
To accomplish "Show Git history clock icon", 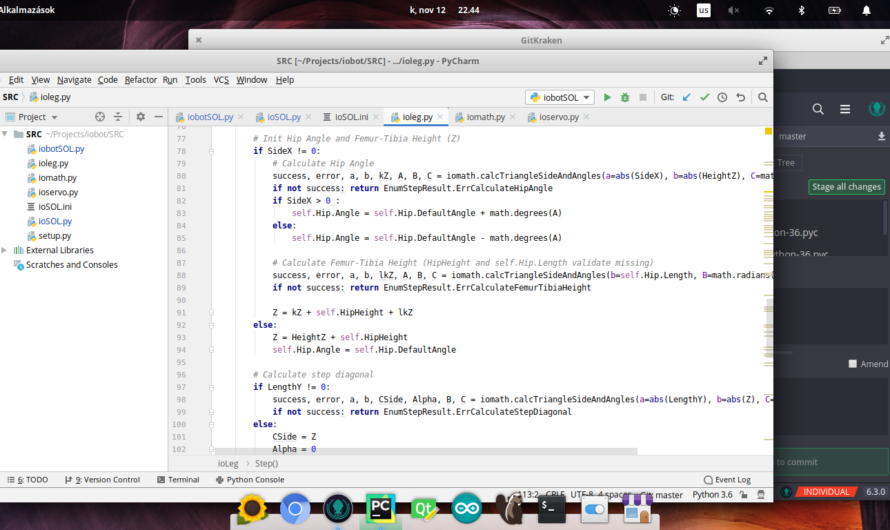I will [722, 98].
